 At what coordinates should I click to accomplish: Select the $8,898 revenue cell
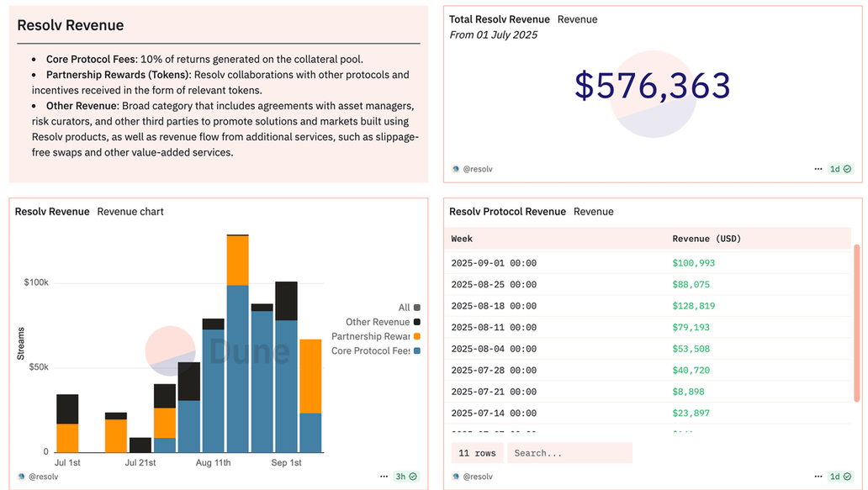point(689,392)
